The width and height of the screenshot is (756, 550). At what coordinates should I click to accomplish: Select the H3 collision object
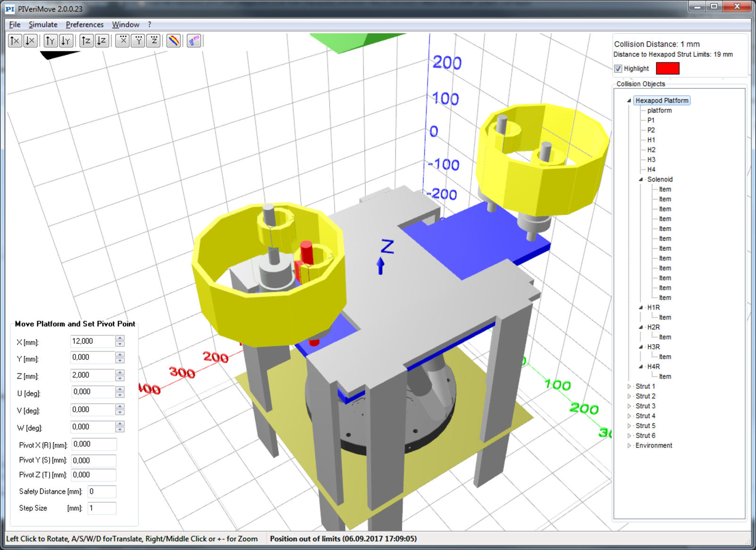click(651, 160)
